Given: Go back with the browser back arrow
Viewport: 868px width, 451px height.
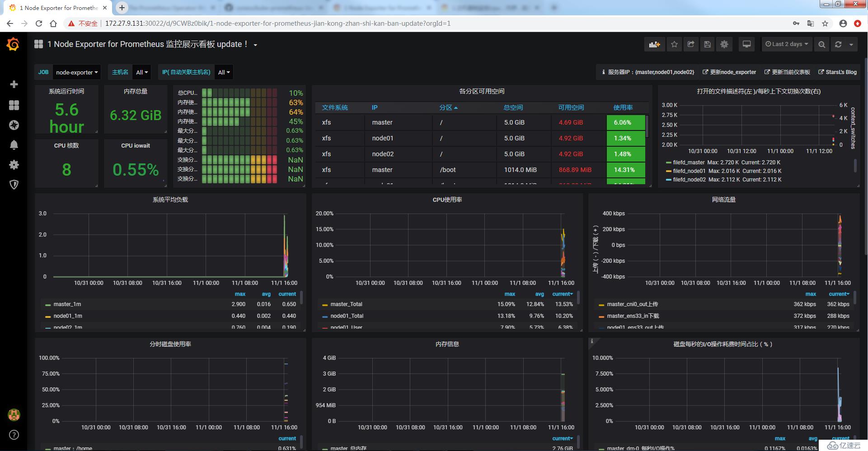Looking at the screenshot, I should (x=10, y=23).
